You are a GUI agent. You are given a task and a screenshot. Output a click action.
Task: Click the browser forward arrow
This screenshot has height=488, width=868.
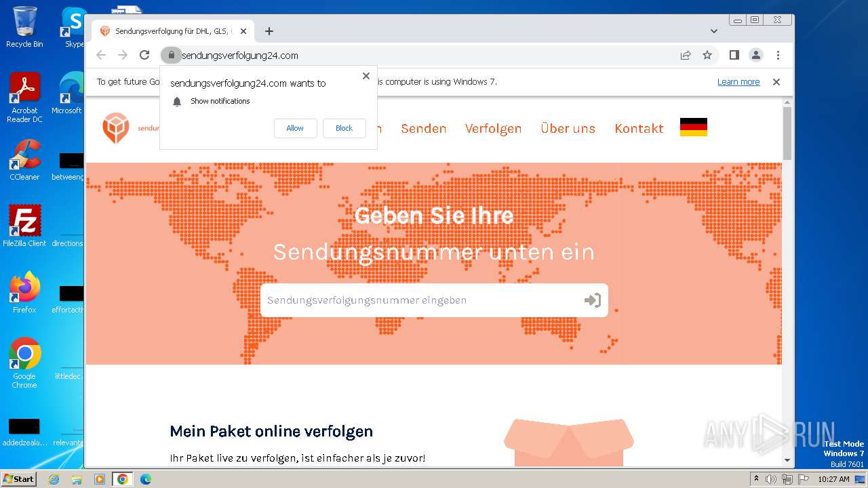tap(123, 55)
